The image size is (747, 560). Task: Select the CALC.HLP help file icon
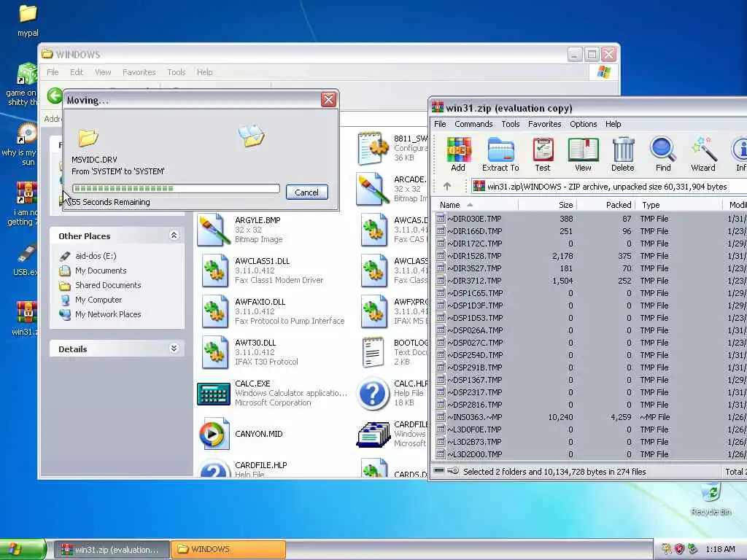click(x=373, y=393)
